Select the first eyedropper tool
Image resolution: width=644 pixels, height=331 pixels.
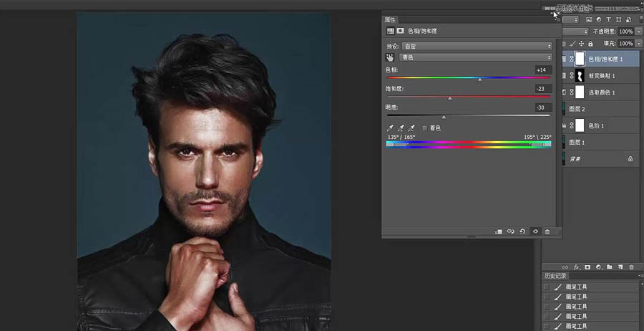[x=390, y=128]
